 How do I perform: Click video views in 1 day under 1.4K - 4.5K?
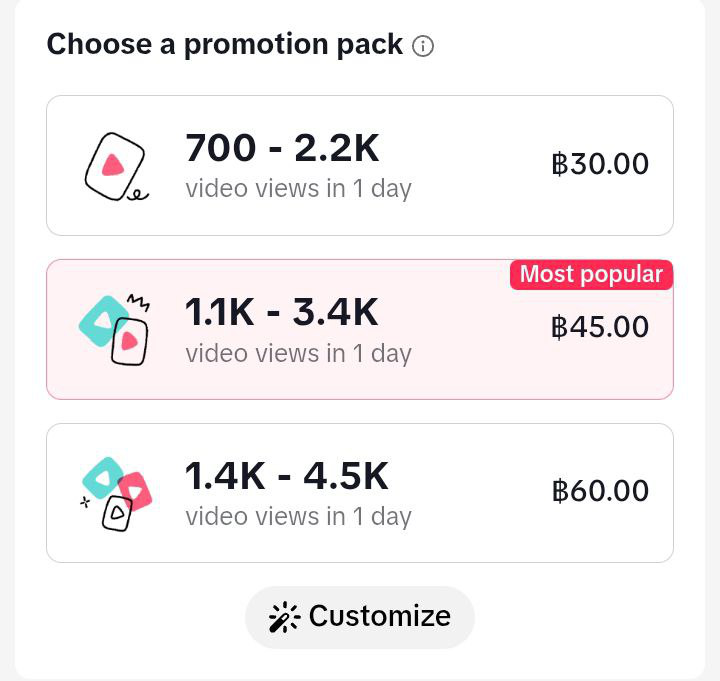click(x=298, y=516)
